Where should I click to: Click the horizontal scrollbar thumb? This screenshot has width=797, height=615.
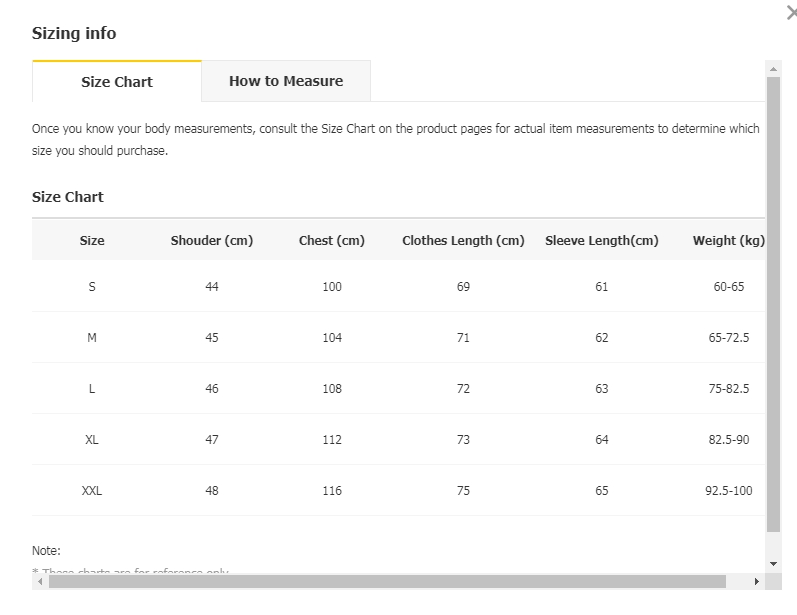386,581
